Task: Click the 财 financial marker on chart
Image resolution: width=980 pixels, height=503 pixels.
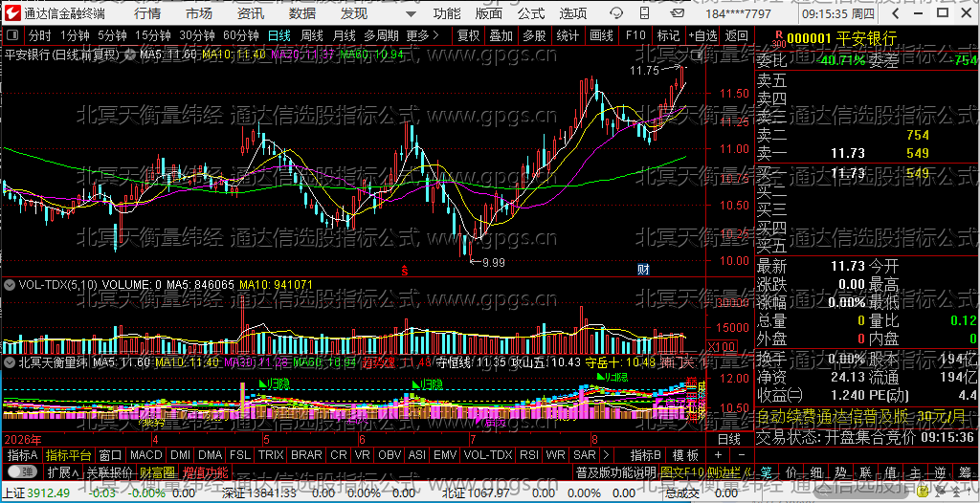Action: 643,270
